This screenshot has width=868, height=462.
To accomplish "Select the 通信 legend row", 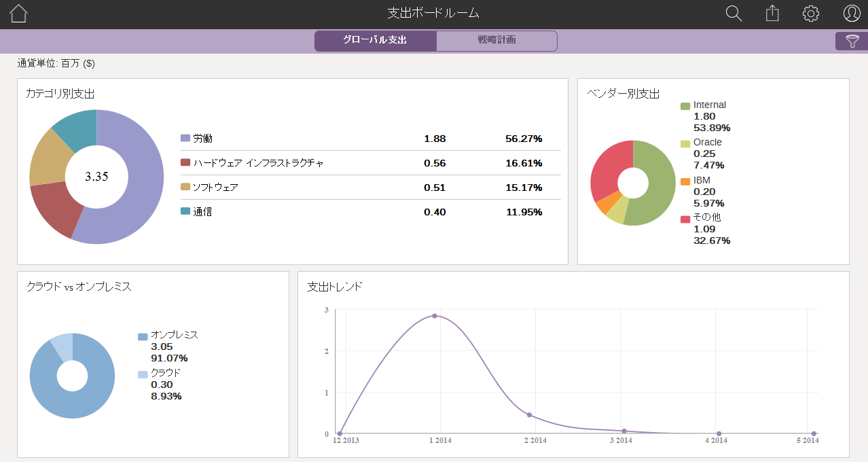I will [x=202, y=212].
